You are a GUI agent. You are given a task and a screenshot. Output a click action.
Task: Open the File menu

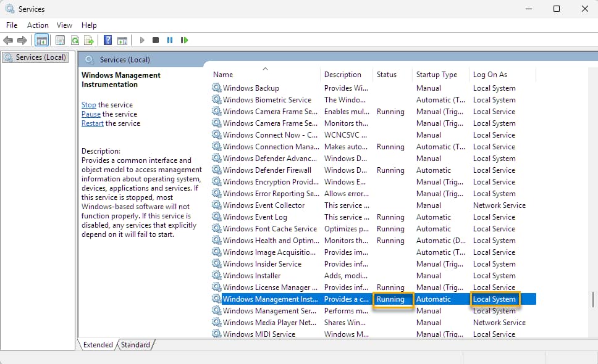pos(12,25)
